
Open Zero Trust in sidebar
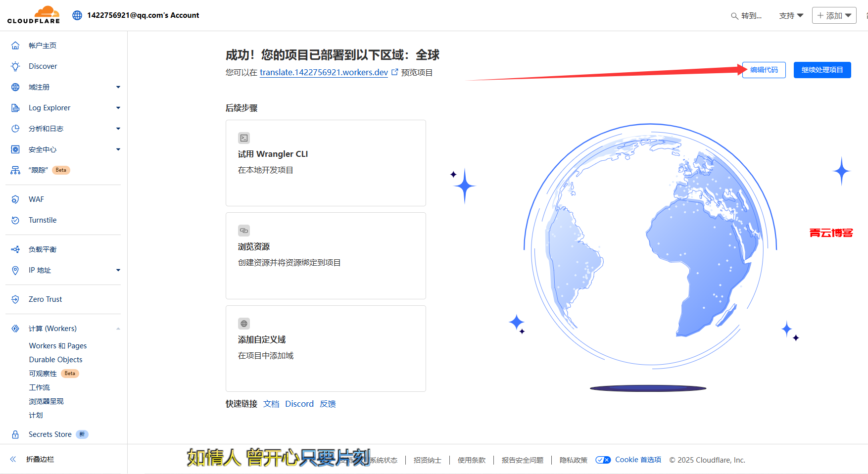point(46,299)
